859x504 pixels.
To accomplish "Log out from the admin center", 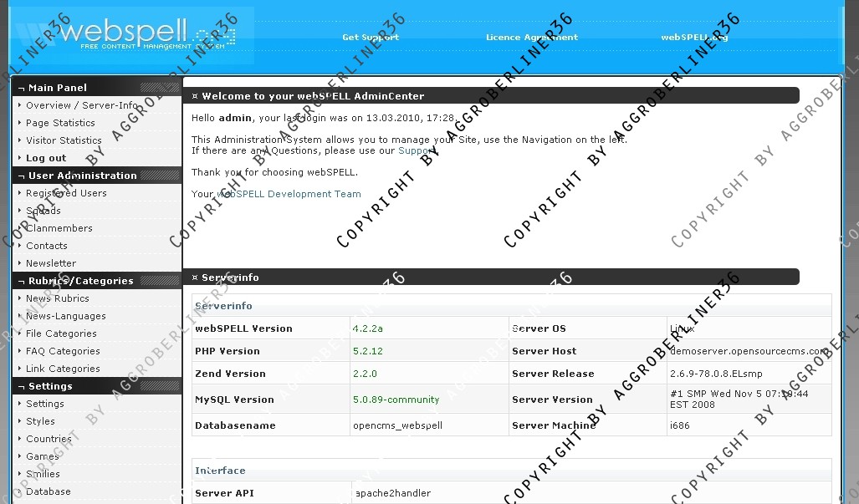I will 46,158.
